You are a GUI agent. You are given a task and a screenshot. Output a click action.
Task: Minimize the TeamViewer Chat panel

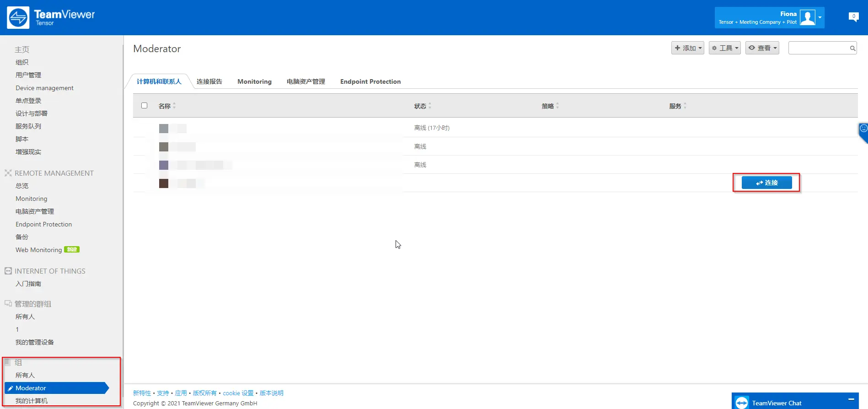[851, 399]
